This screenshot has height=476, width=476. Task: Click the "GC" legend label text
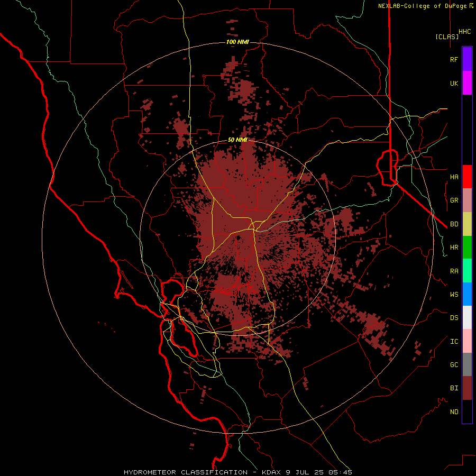pos(454,365)
